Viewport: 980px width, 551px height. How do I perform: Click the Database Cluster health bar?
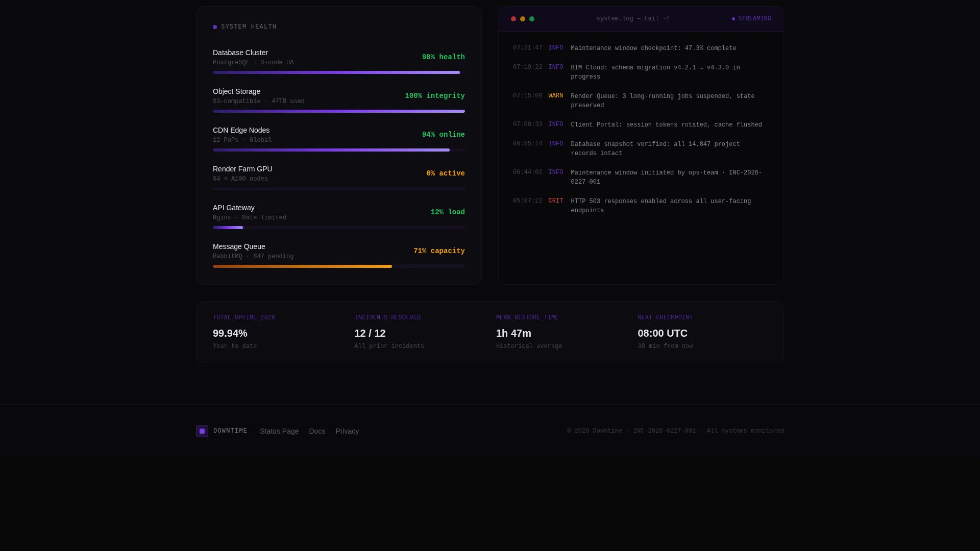point(339,72)
